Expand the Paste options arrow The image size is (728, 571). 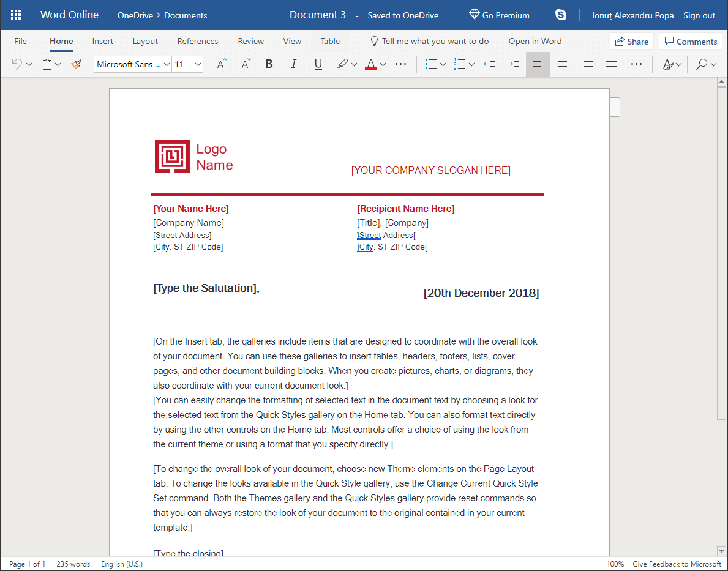coord(58,64)
